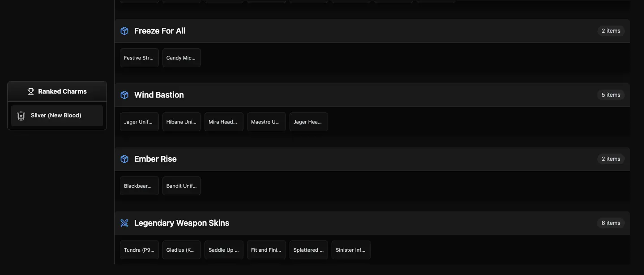Click the cube icon beside Ember Rise

point(124,159)
